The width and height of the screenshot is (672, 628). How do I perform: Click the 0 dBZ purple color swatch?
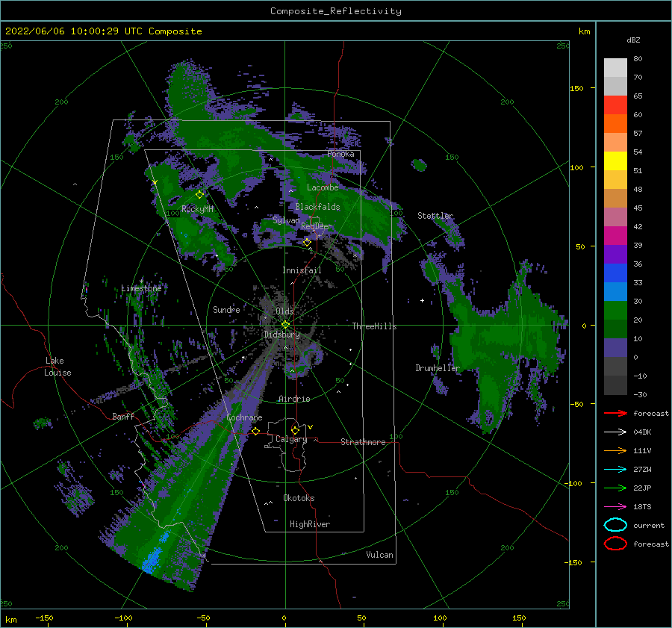[x=615, y=347]
